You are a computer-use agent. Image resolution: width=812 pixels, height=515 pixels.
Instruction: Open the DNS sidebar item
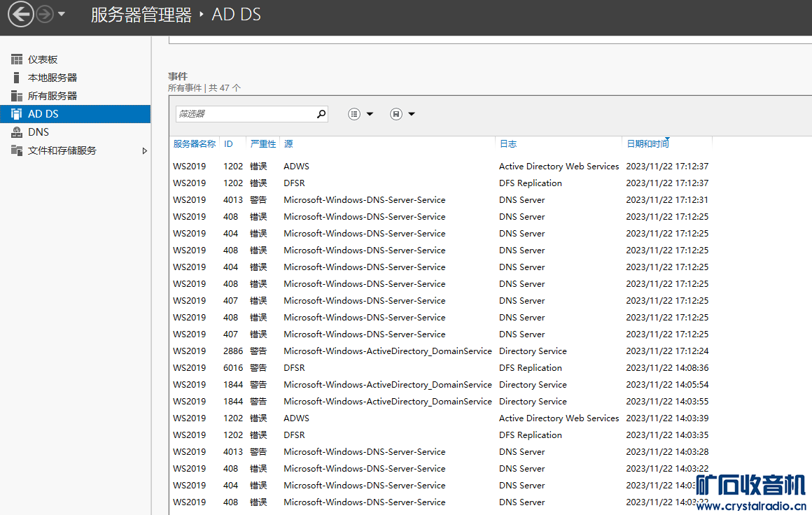point(38,132)
